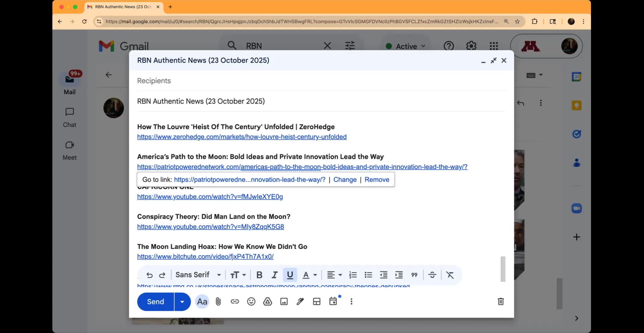The image size is (644, 333).
Task: Follow the Go to link URL in popup
Action: pos(250,180)
